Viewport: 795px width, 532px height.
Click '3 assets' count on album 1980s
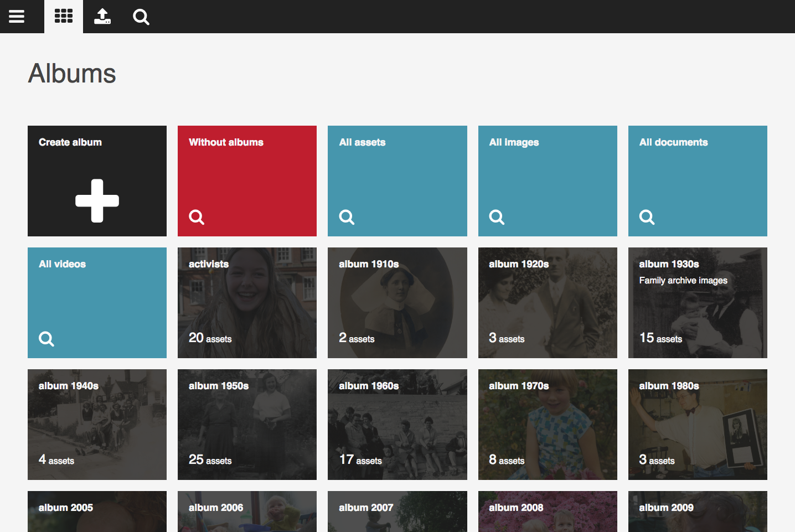click(657, 459)
